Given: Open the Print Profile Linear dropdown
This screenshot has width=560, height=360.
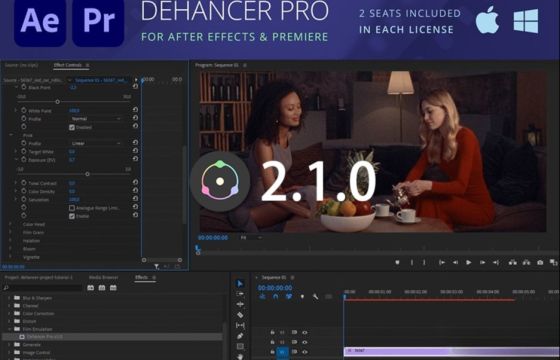Looking at the screenshot, I should 96,143.
